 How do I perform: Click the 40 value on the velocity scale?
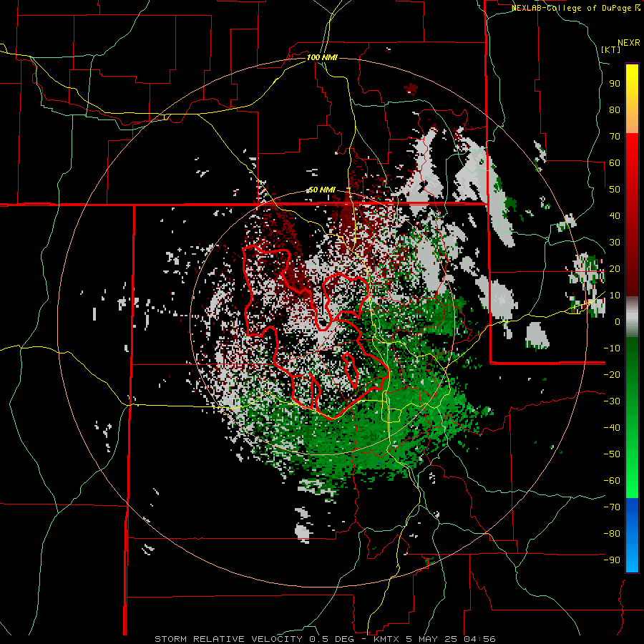(x=615, y=215)
